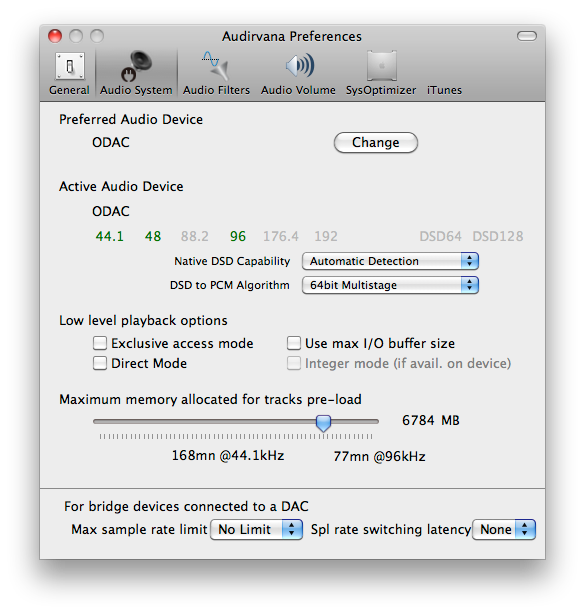
Task: Click the 77mn @96kHz label
Action: tap(379, 456)
